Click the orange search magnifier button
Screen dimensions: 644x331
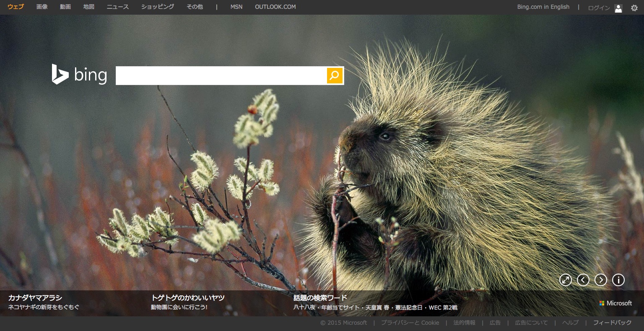[335, 75]
